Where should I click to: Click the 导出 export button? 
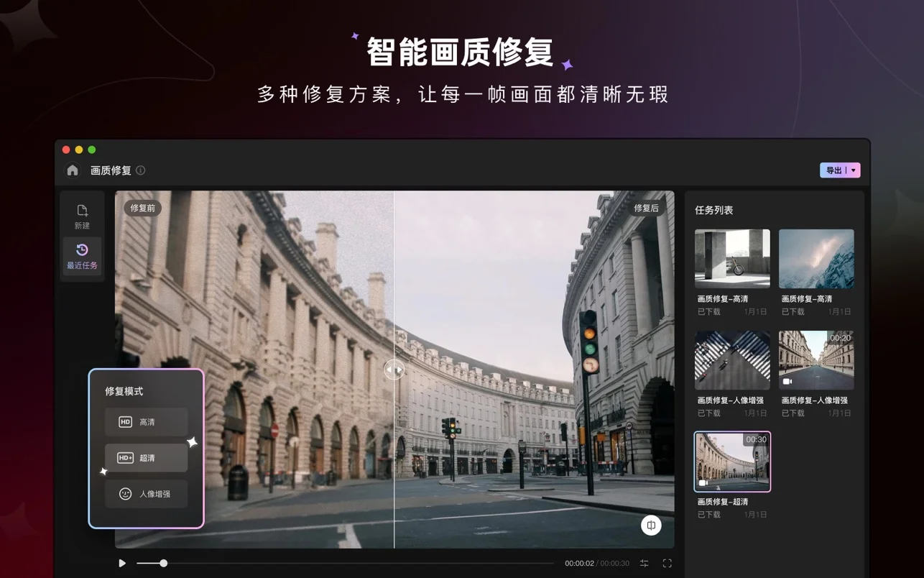click(x=833, y=170)
